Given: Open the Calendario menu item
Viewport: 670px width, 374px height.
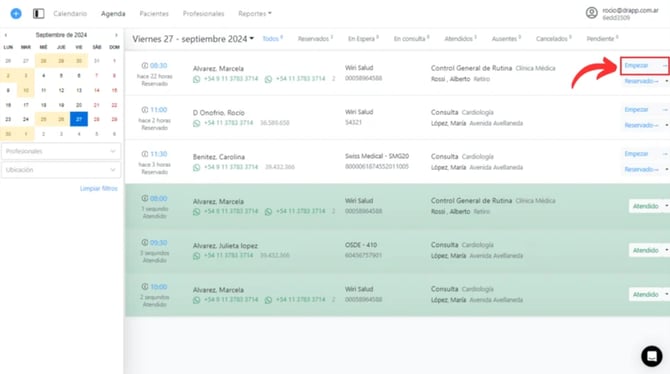Looking at the screenshot, I should tap(70, 14).
